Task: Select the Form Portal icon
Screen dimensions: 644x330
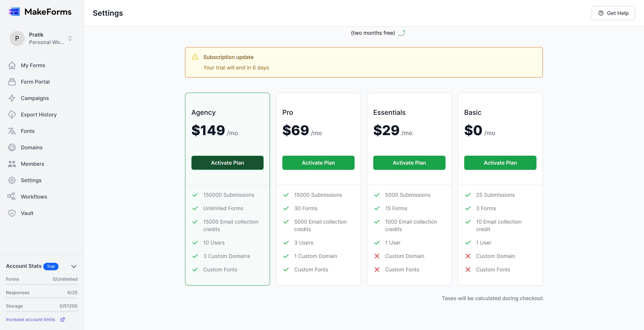Action: click(x=12, y=82)
